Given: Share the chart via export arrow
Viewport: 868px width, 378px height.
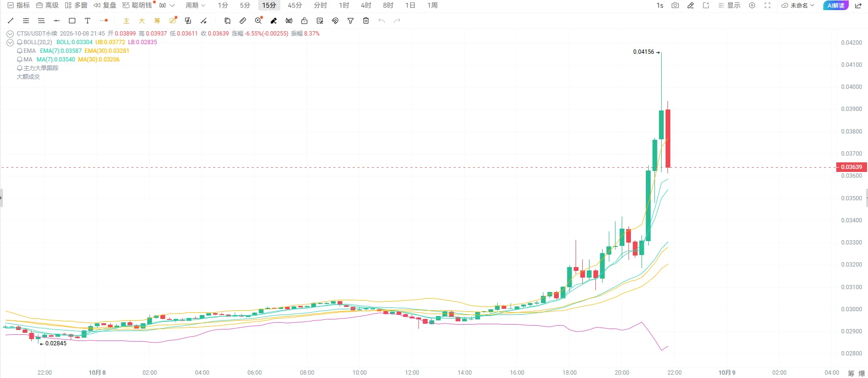Looking at the screenshot, I should click(858, 5).
